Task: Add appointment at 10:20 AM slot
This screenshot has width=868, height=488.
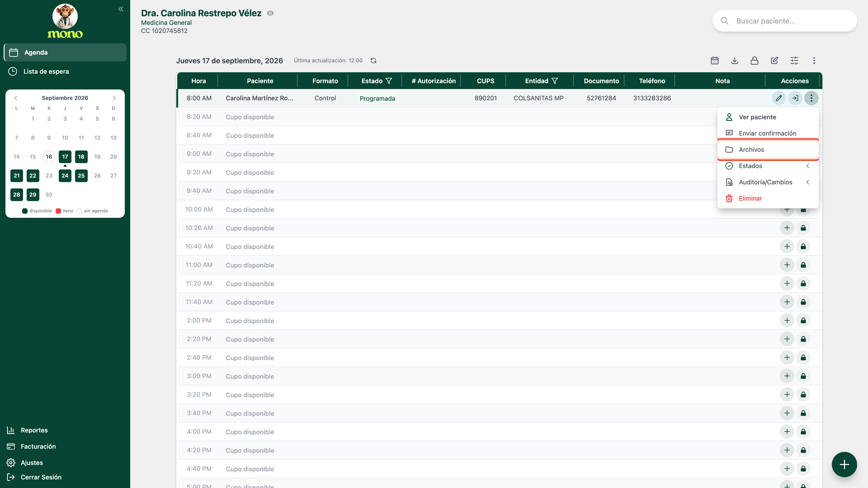Action: coord(787,228)
